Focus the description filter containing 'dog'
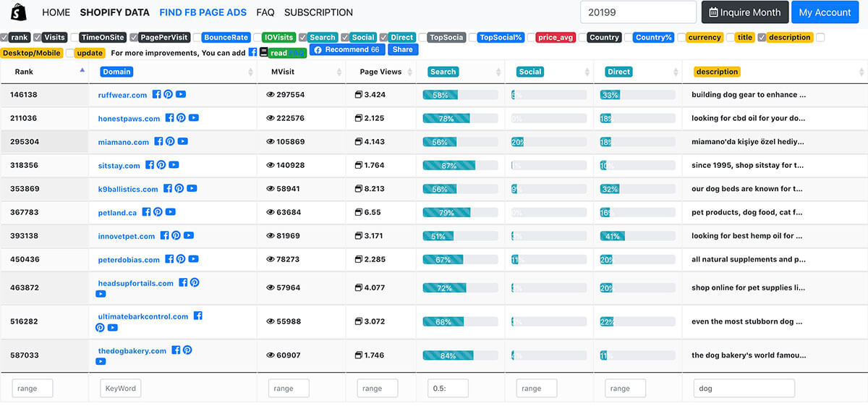The width and height of the screenshot is (868, 409). [744, 389]
